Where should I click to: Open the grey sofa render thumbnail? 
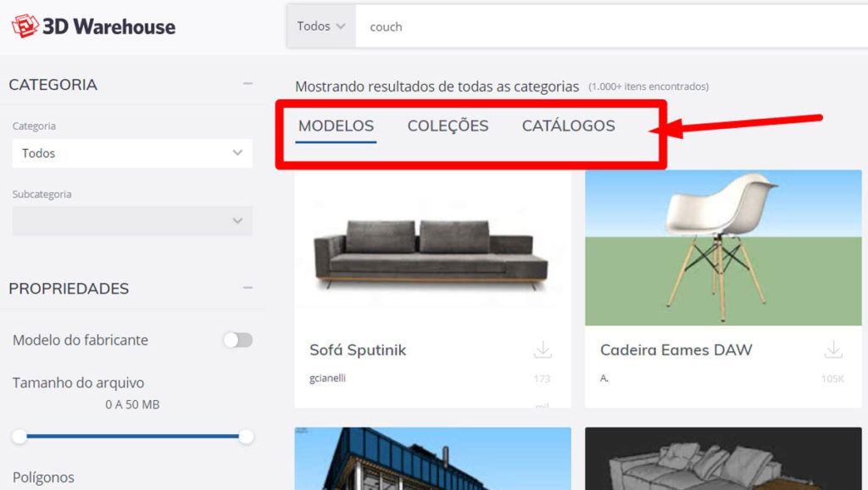point(723,459)
